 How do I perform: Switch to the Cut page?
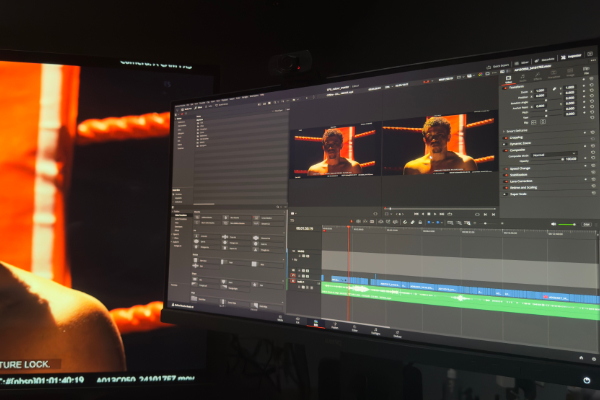tap(298, 320)
